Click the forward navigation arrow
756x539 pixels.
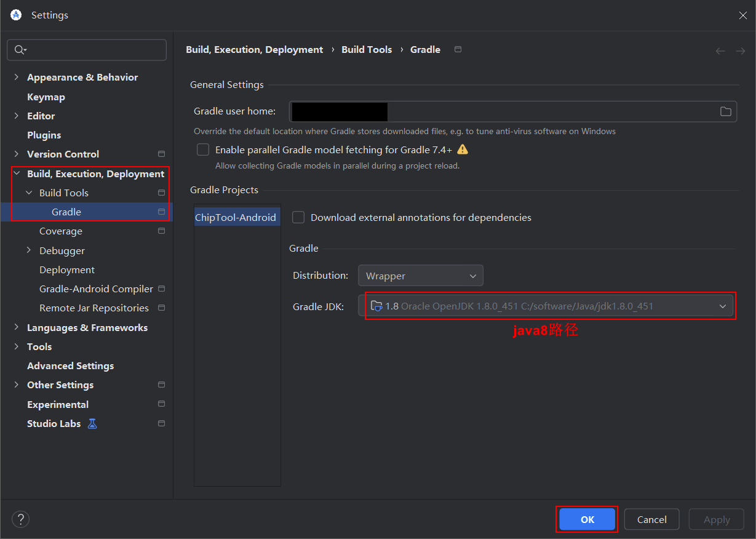(x=741, y=51)
